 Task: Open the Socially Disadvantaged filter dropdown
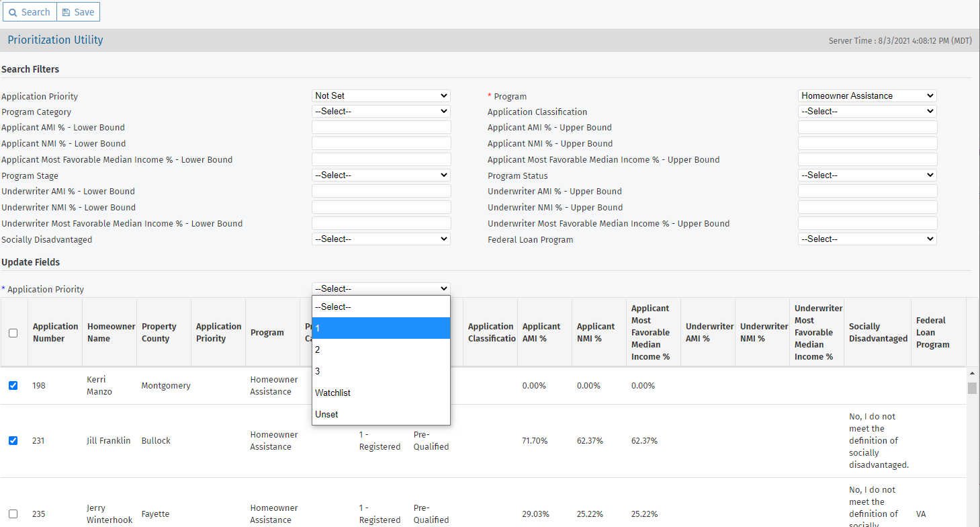coord(380,239)
